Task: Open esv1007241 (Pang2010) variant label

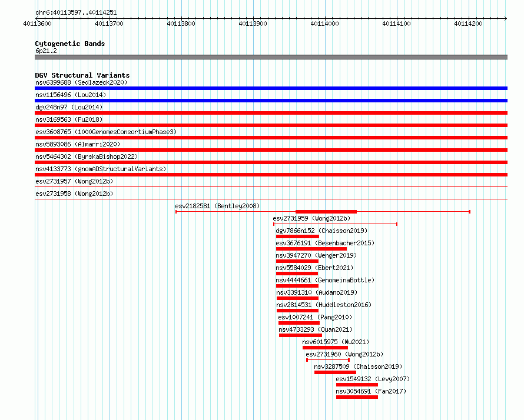Action: point(315,317)
